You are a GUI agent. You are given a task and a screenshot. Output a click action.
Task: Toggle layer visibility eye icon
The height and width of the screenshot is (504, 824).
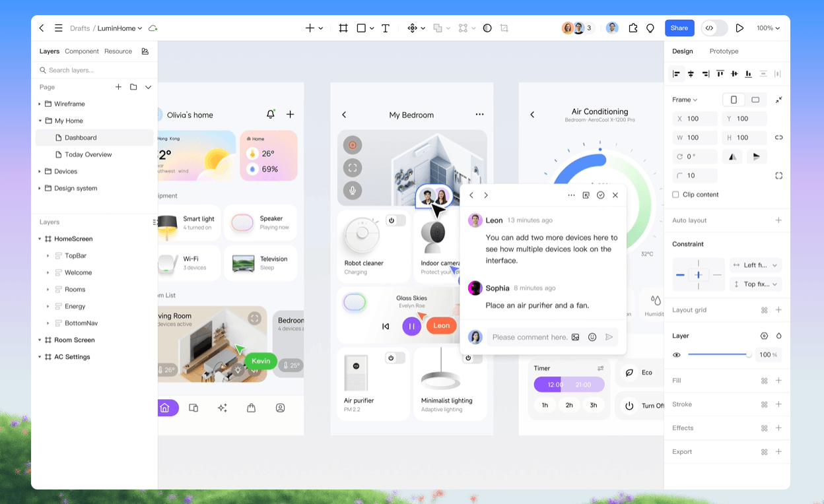(x=676, y=355)
